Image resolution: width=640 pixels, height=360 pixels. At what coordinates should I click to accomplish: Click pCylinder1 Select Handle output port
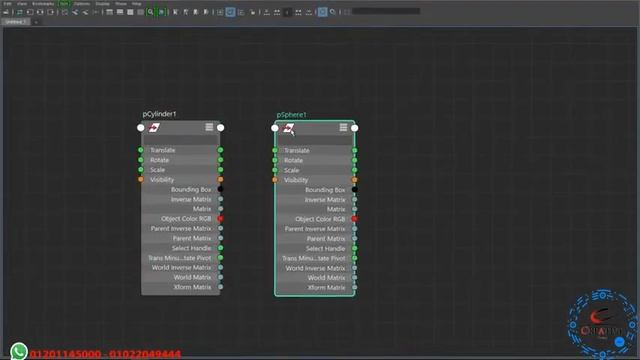220,248
